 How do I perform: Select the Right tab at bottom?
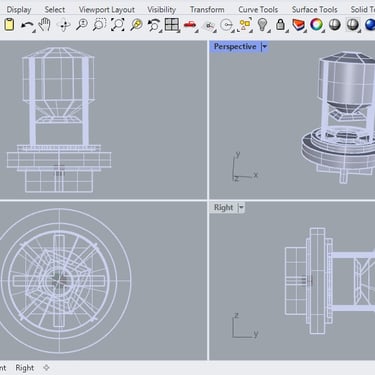25,368
